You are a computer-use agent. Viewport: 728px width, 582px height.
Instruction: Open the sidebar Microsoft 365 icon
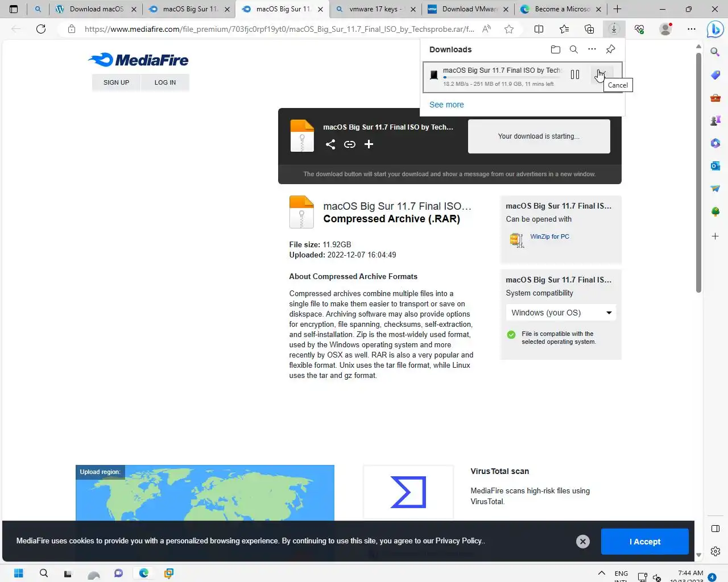[715, 143]
